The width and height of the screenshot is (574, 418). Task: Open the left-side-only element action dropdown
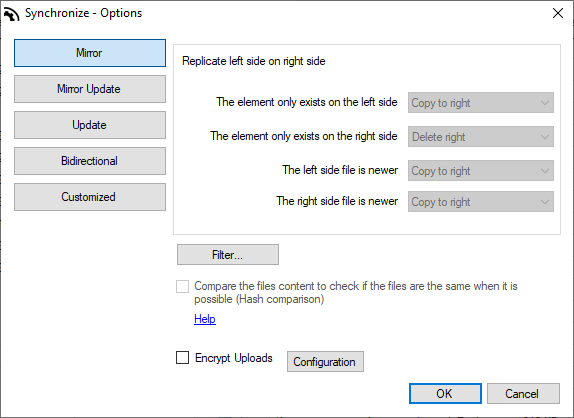click(x=481, y=102)
